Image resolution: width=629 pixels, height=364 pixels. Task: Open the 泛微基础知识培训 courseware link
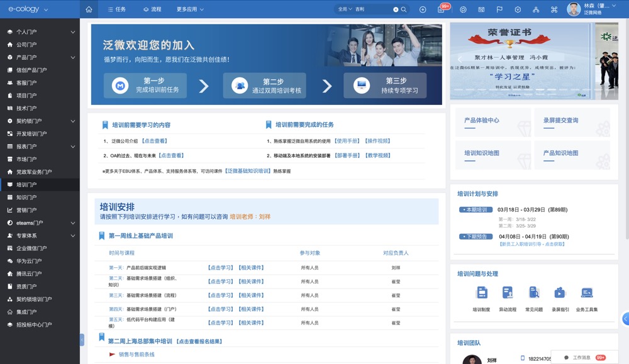[248, 171]
